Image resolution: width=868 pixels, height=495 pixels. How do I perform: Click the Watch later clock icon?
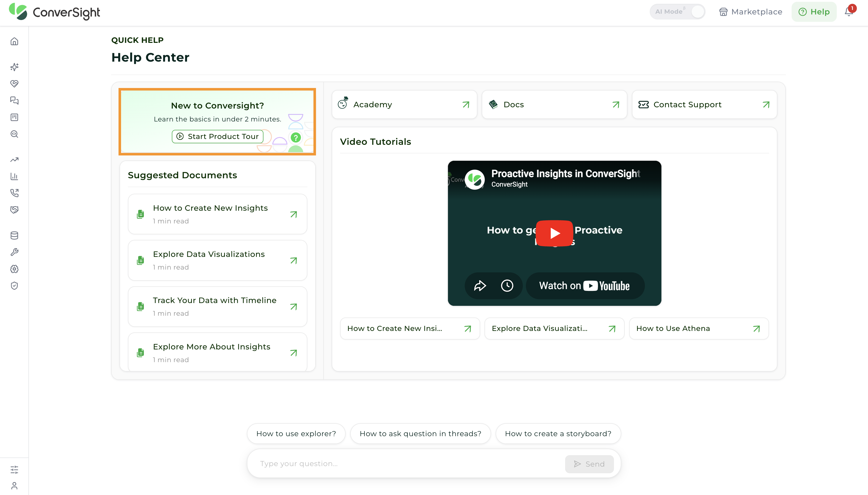(507, 286)
